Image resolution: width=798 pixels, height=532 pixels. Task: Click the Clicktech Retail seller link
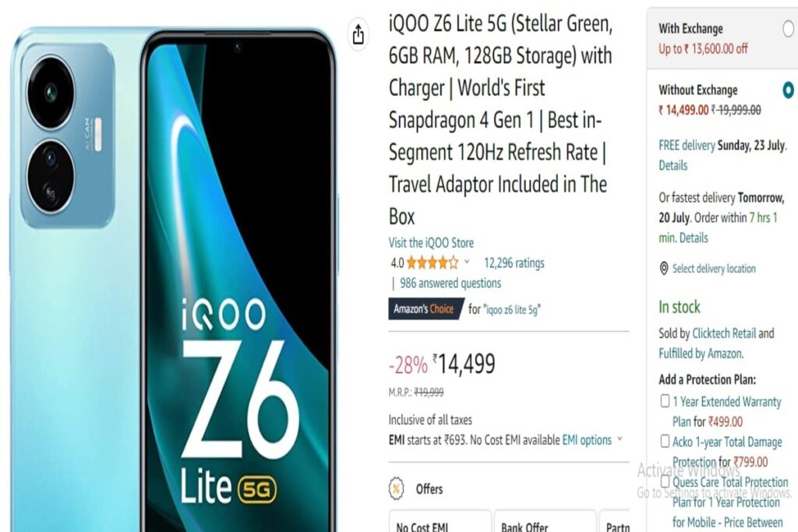(724, 333)
